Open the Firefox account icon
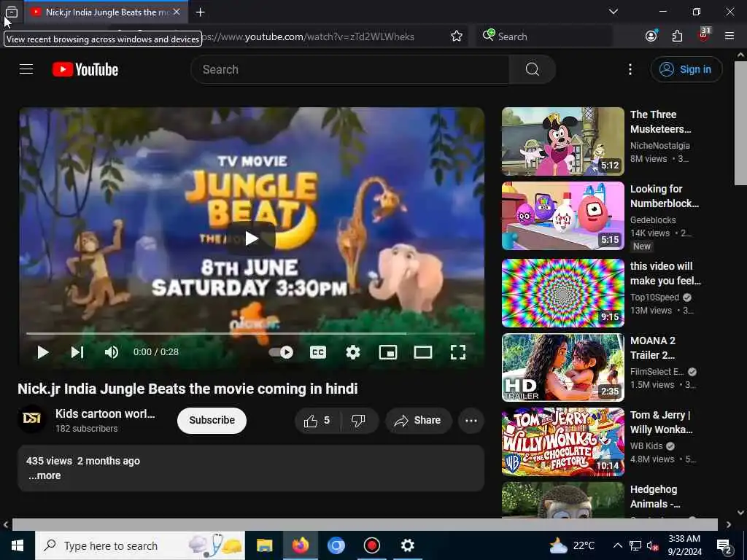The height and width of the screenshot is (560, 747). pos(651,36)
